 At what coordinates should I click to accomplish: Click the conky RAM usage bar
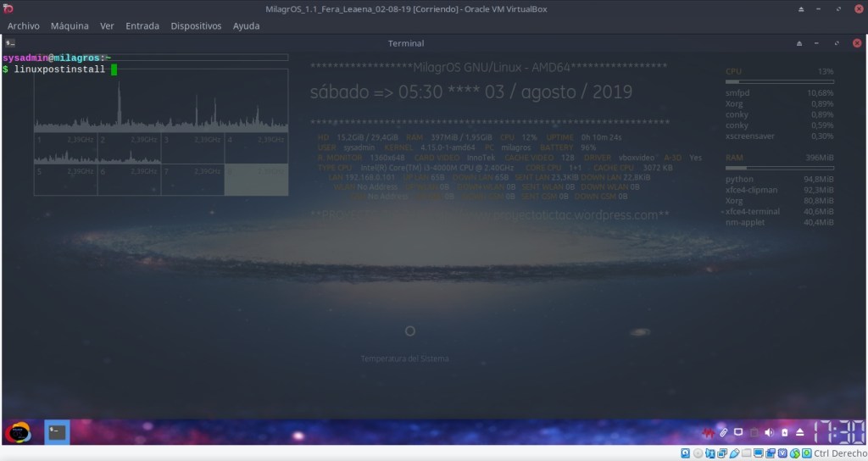click(x=780, y=169)
